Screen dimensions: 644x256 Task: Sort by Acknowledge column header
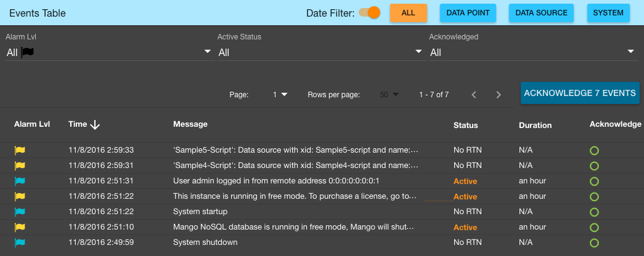[615, 124]
